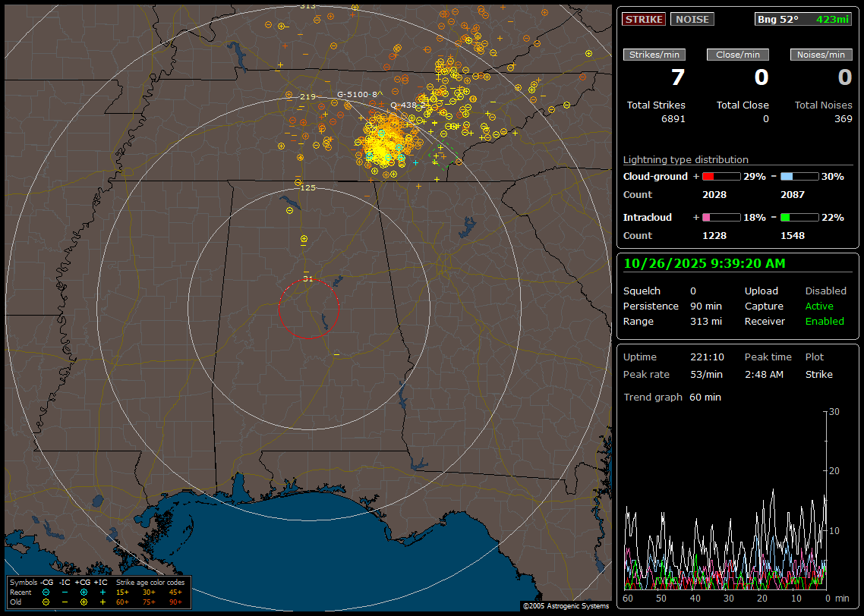864x616 pixels.
Task: Click the recent +CG cyan symbol in legend
Action: pos(84,592)
